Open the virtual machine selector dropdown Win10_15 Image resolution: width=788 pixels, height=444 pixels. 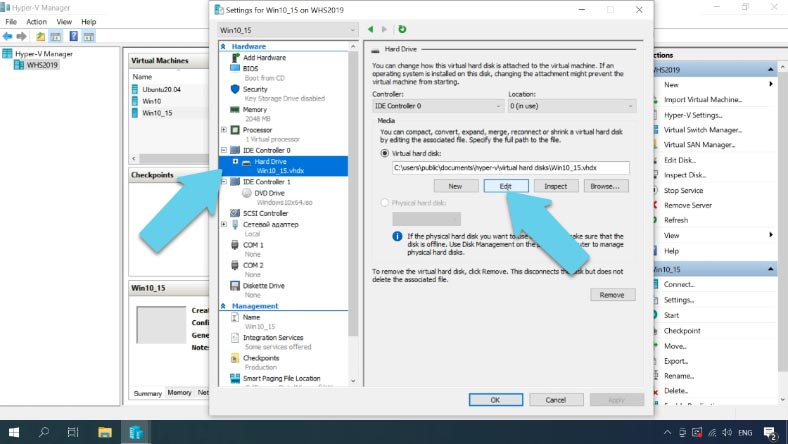pos(288,30)
